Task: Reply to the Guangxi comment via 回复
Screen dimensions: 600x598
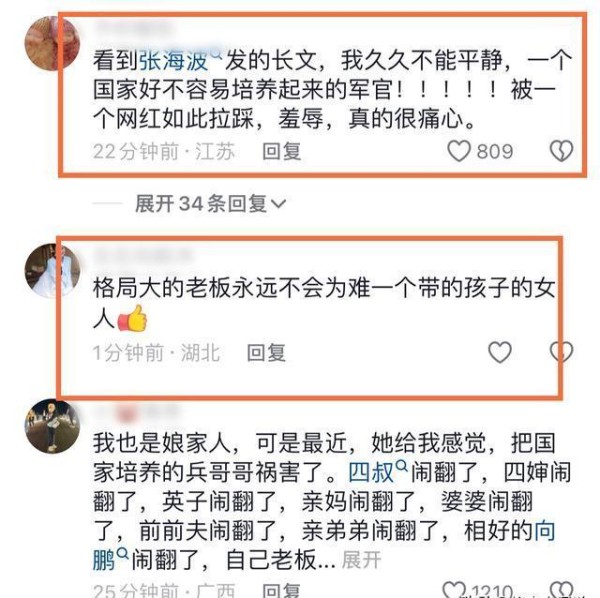Action: 282,590
